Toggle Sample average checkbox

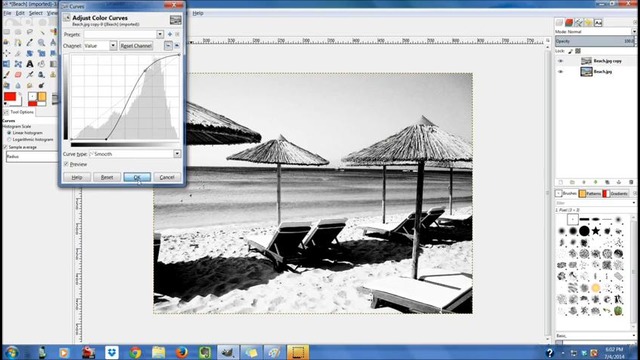(5, 147)
